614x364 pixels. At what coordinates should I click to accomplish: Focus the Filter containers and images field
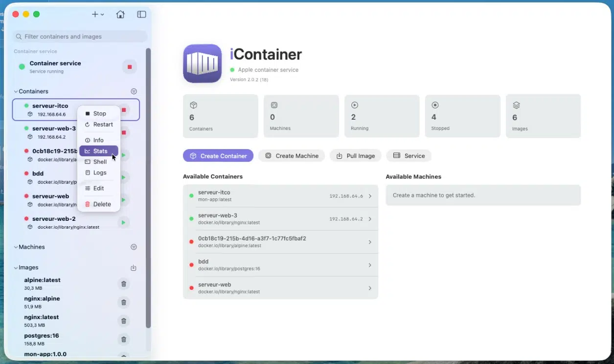click(x=80, y=37)
